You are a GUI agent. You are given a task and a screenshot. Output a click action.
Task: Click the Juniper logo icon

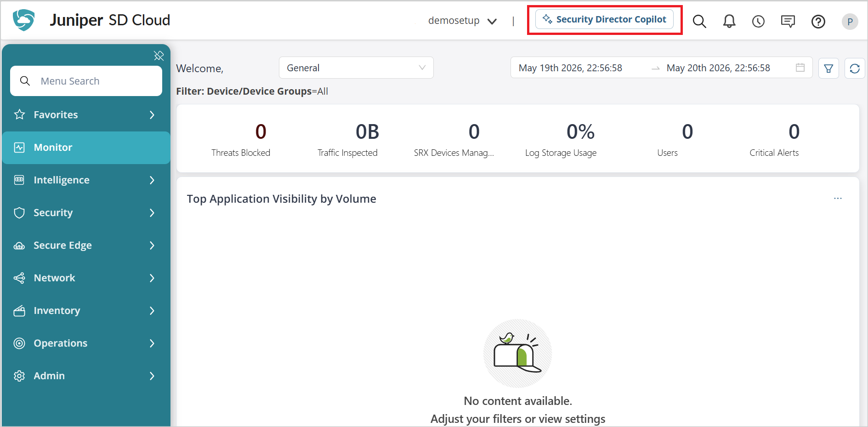click(x=24, y=20)
